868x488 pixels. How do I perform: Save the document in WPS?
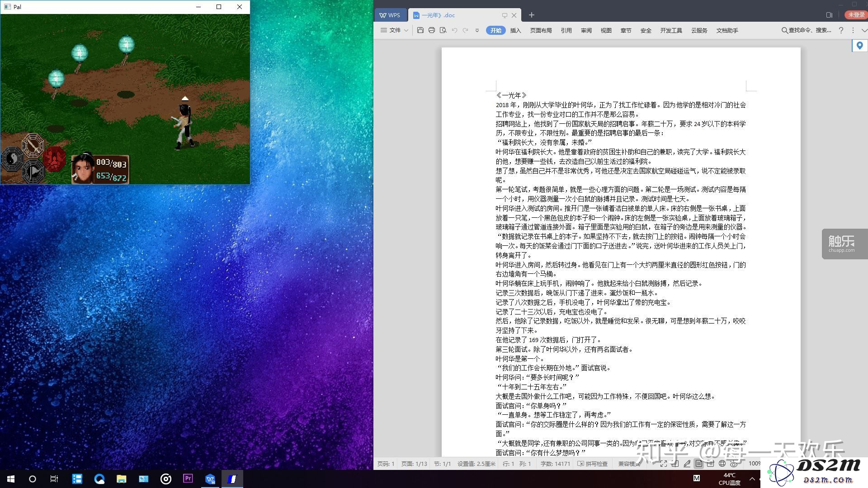(x=420, y=30)
